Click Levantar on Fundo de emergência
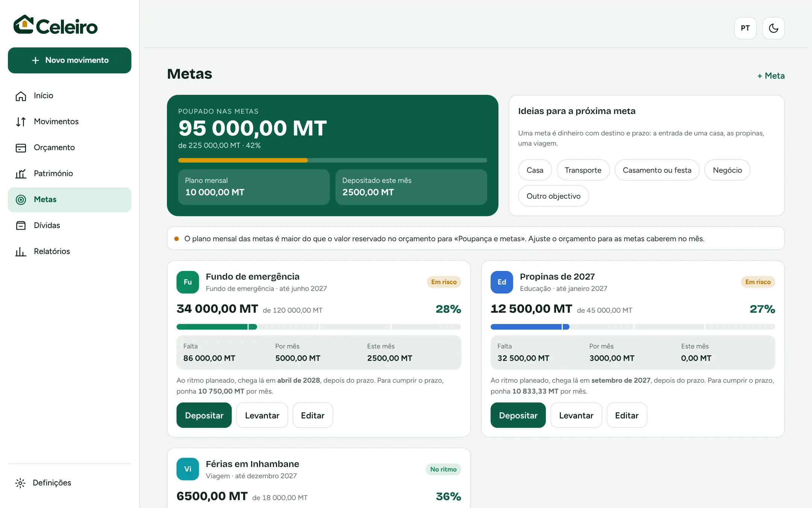Viewport: 812px width, 508px height. click(x=262, y=415)
